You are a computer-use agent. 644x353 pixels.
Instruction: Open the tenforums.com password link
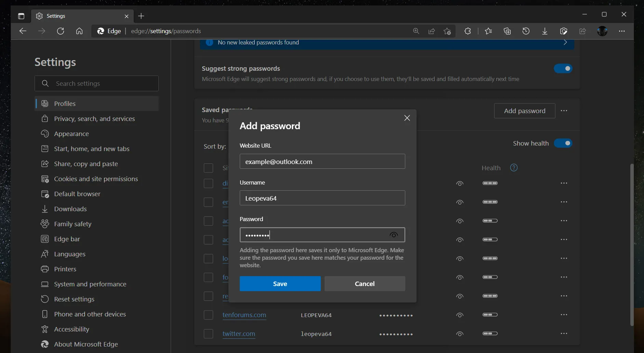[x=244, y=315]
